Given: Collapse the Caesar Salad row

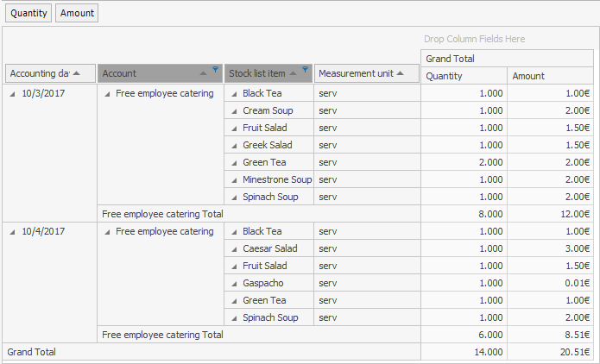Looking at the screenshot, I should pyautogui.click(x=233, y=249).
